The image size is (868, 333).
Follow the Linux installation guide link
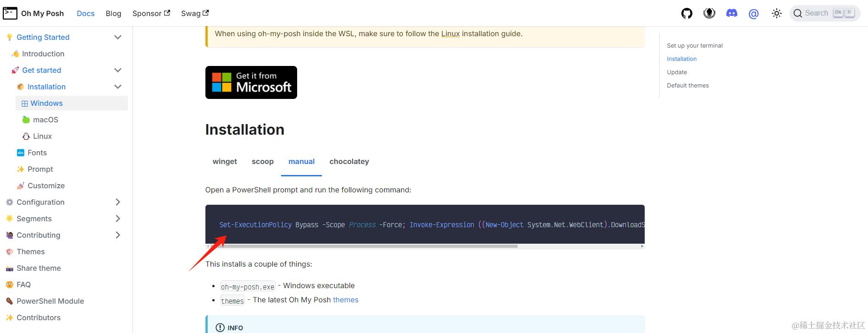[450, 33]
